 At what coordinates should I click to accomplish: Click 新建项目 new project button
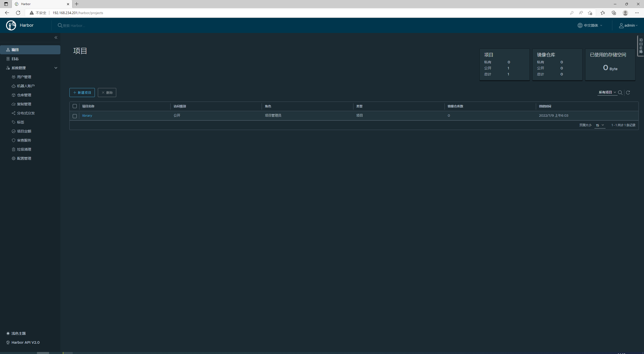(x=82, y=93)
